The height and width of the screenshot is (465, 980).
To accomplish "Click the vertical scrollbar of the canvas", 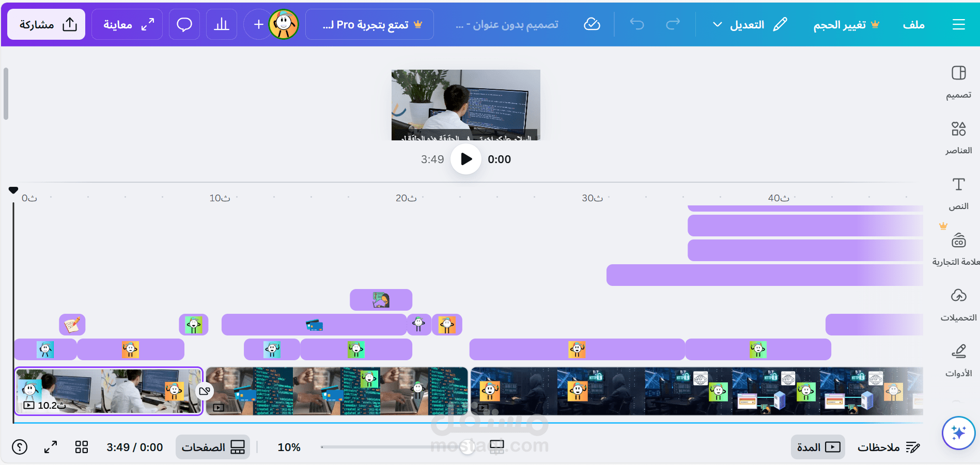I will tap(6, 93).
